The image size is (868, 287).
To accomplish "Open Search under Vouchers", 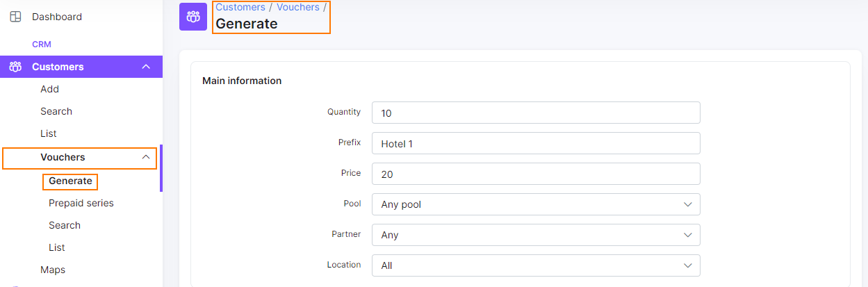I will click(x=65, y=225).
